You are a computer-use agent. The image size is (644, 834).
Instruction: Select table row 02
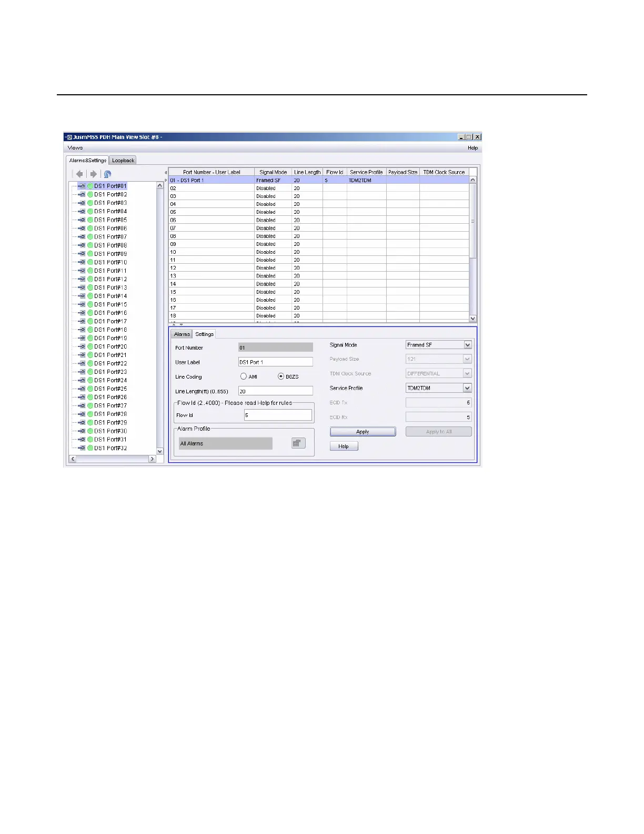coord(319,188)
